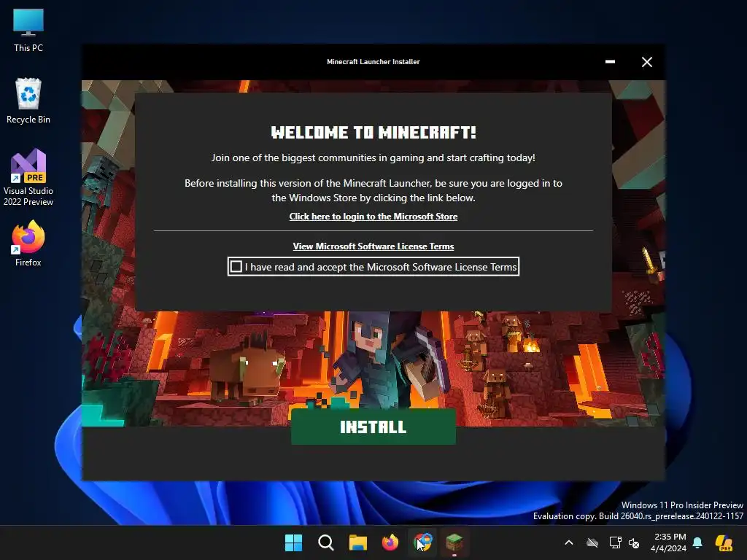Viewport: 747px width, 560px height.
Task: Accept the Microsoft Software License Terms checkbox
Action: 236,267
